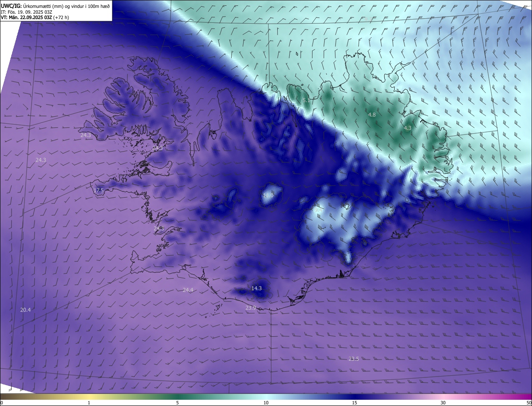Click the precipitable water color scale bar

[266, 397]
